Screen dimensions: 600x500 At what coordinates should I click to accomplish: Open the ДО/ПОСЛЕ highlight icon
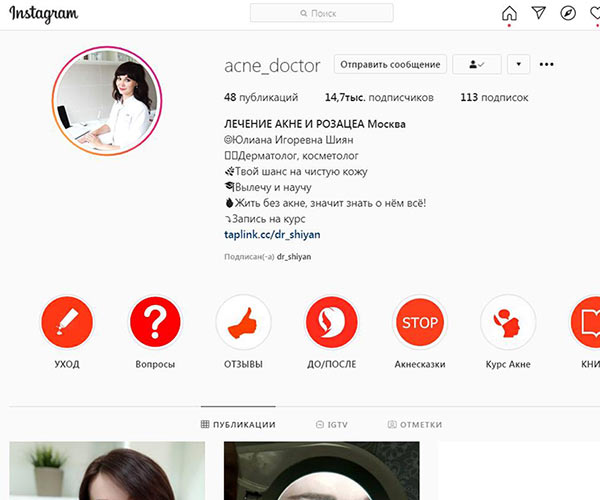click(332, 322)
